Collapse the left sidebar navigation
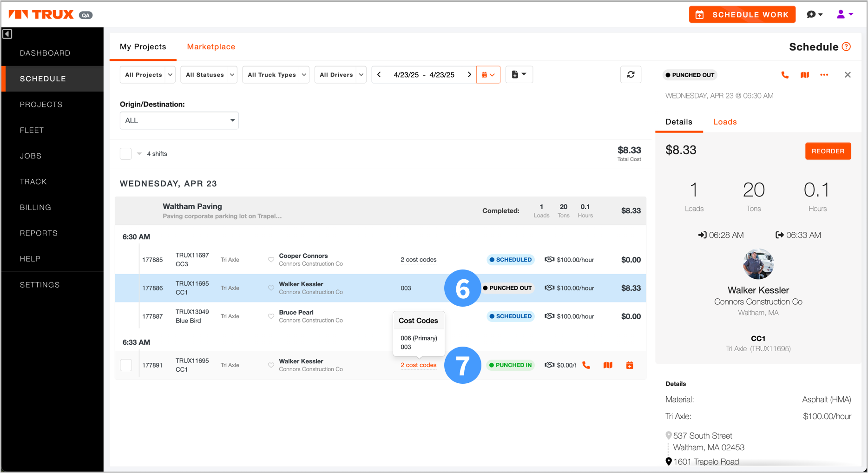 pos(7,34)
